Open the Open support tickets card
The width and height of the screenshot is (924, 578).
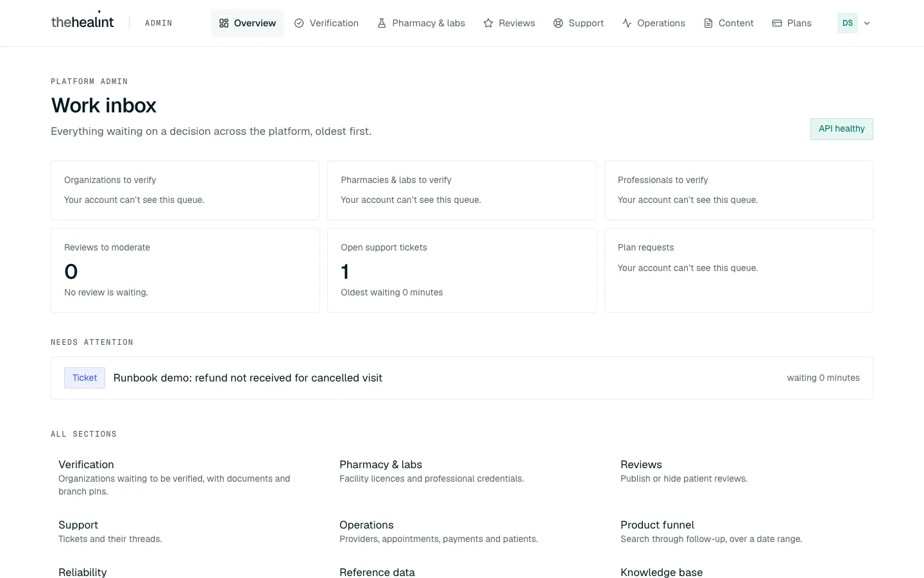pos(462,270)
